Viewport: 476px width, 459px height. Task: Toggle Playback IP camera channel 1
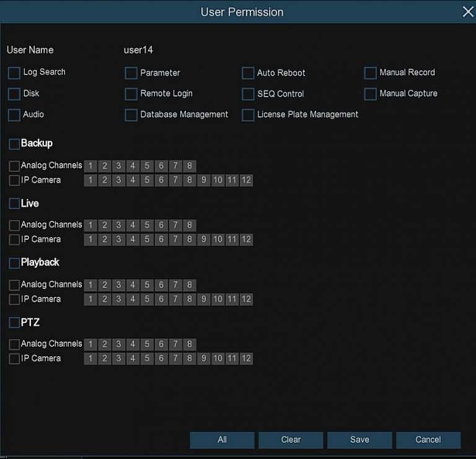pos(90,299)
